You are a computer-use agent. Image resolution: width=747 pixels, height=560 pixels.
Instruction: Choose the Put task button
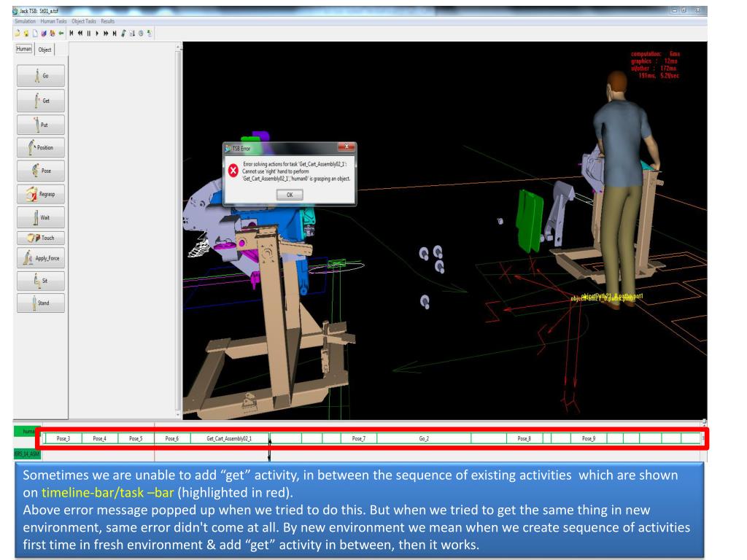(x=40, y=124)
